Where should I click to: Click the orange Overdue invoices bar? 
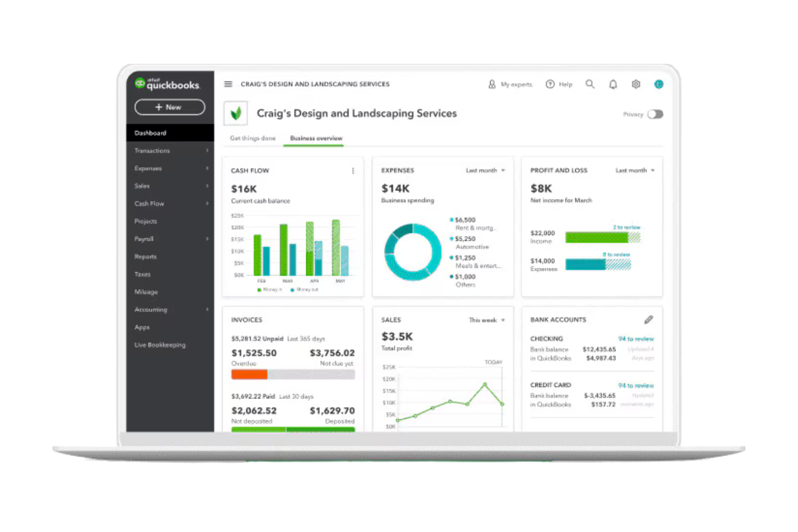tap(249, 375)
